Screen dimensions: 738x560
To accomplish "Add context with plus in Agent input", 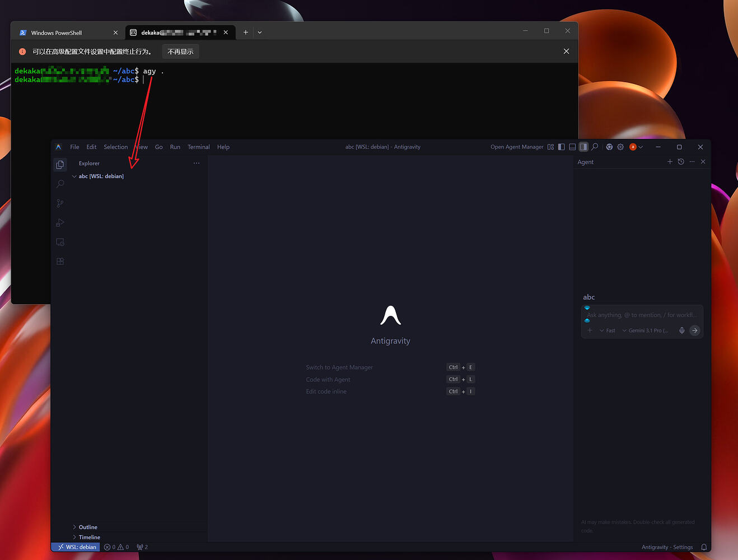I will 590,330.
